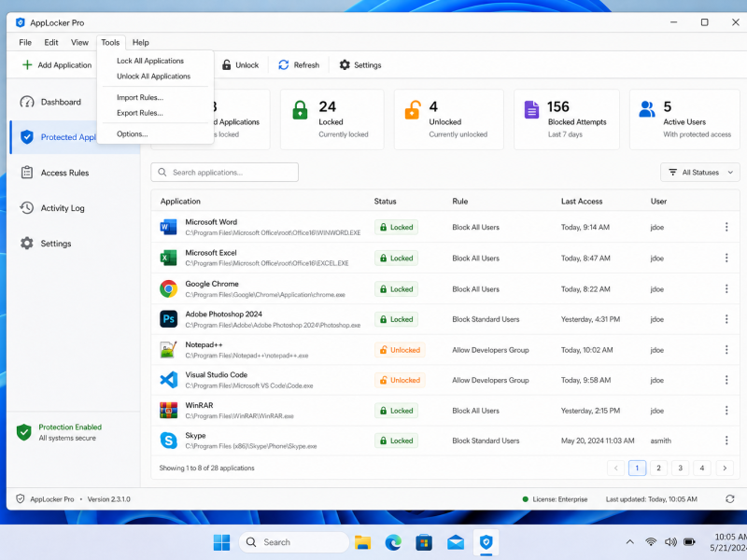Click the Skype app icon
This screenshot has height=560, width=747.
(x=169, y=441)
